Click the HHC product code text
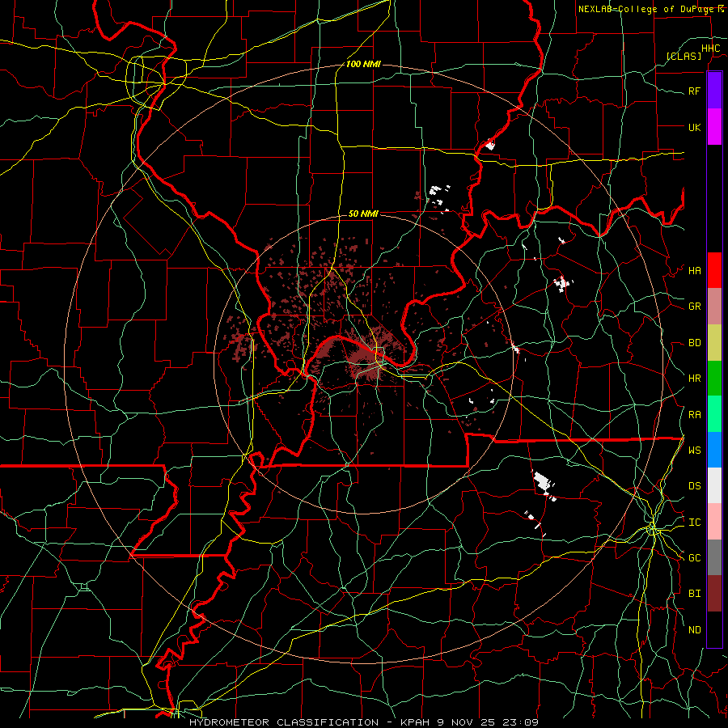 click(x=711, y=49)
